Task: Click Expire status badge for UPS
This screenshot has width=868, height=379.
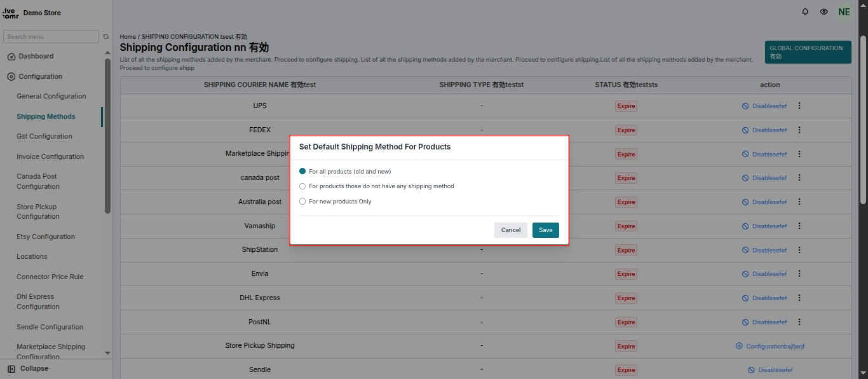Action: point(626,106)
